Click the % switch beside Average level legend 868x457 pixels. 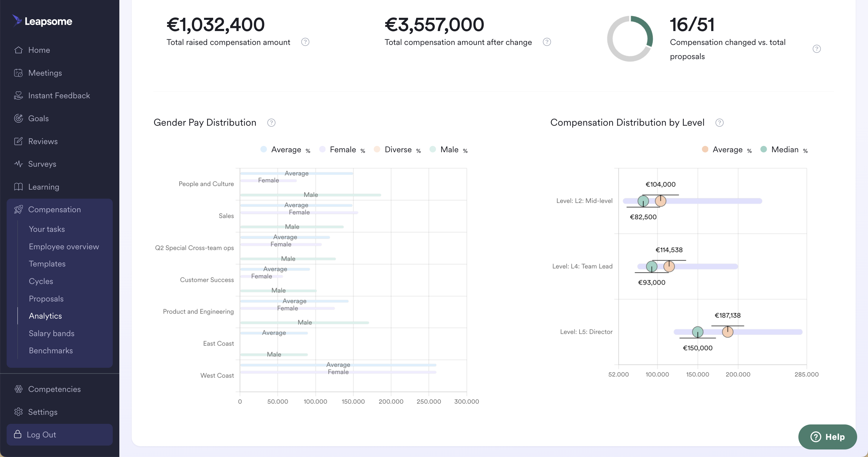(749, 151)
